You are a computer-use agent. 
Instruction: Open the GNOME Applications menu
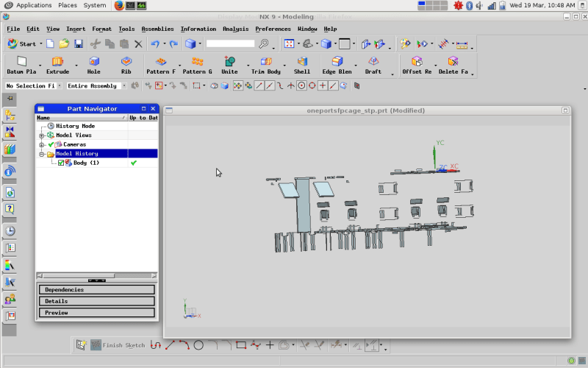click(x=29, y=5)
